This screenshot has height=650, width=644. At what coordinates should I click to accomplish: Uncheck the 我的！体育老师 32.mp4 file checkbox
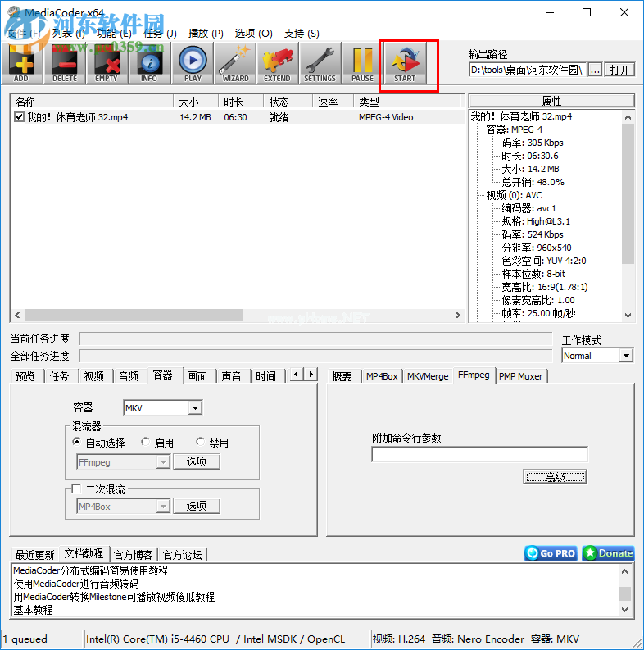tap(19, 117)
